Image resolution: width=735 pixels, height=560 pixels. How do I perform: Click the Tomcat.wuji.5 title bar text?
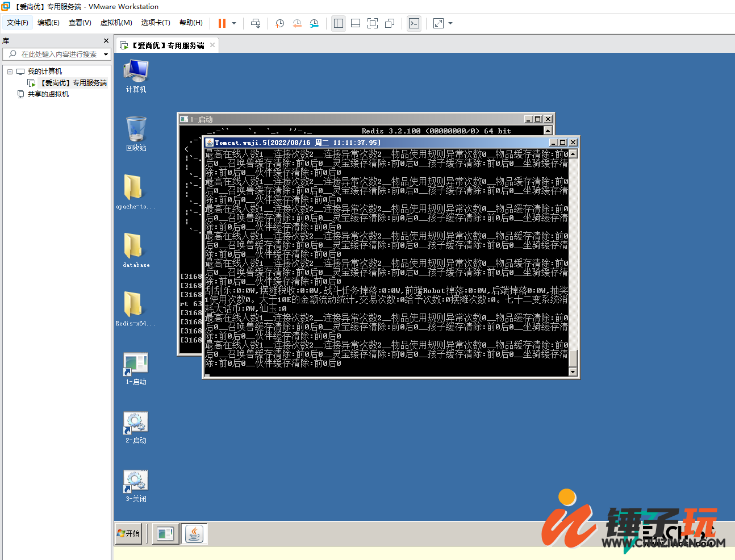pos(298,143)
